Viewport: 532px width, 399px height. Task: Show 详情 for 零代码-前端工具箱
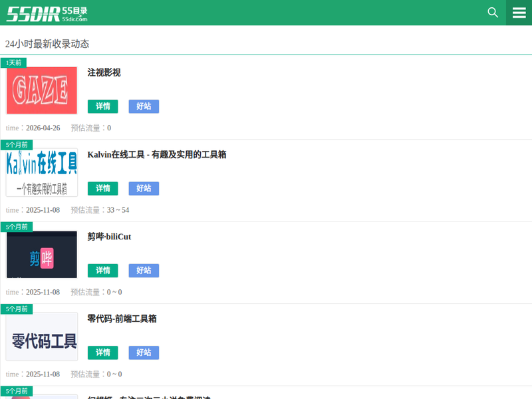(102, 352)
